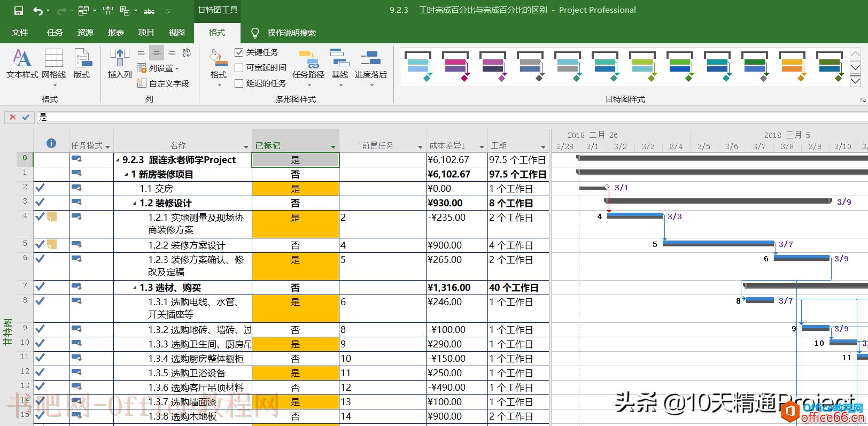Cancel entry with the red X icon
The height and width of the screenshot is (426, 868).
[x=13, y=117]
